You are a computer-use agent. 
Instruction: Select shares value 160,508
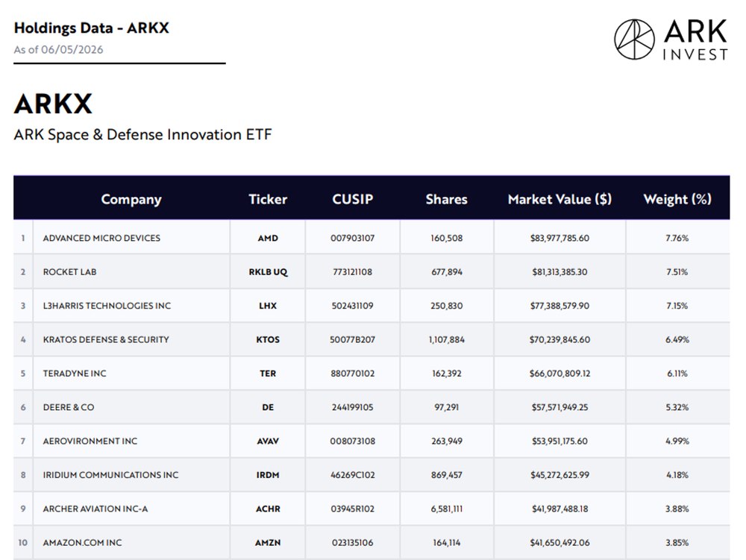[446, 238]
